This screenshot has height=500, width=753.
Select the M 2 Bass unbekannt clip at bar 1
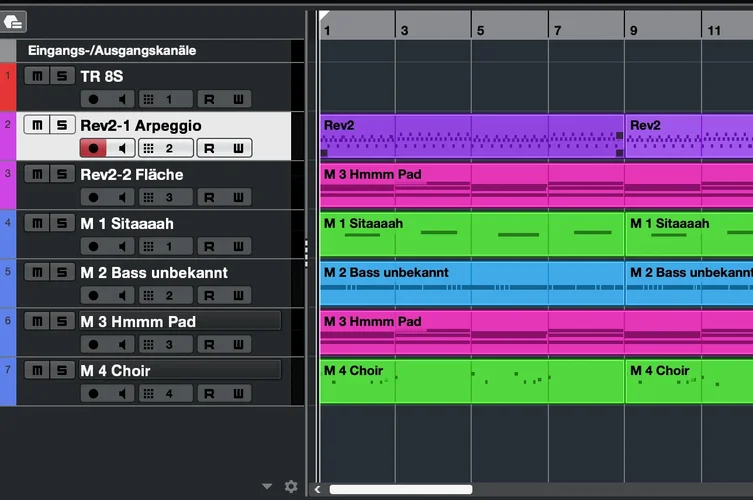(x=472, y=283)
